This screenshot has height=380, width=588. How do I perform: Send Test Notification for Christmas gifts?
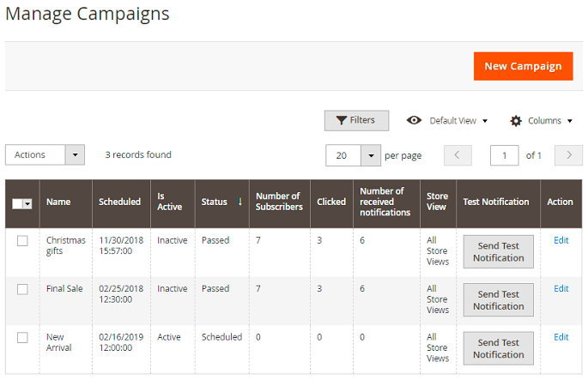pyautogui.click(x=498, y=251)
